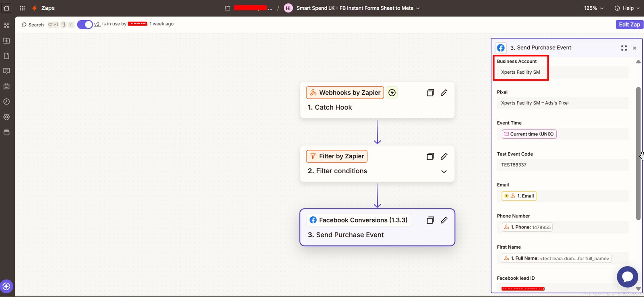Open the 125% zoom dropdown
The height and width of the screenshot is (297, 644).
(x=594, y=8)
